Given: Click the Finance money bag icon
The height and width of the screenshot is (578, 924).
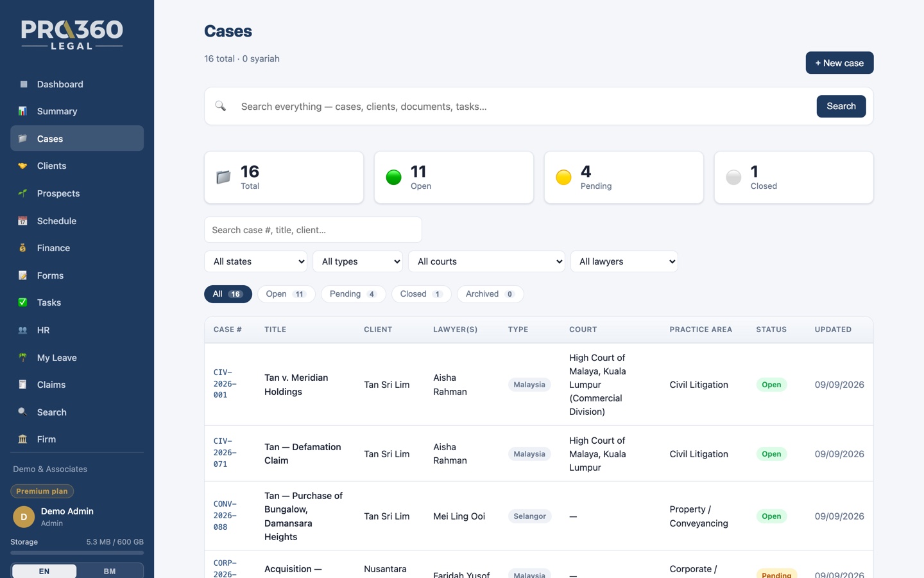Looking at the screenshot, I should click(23, 248).
